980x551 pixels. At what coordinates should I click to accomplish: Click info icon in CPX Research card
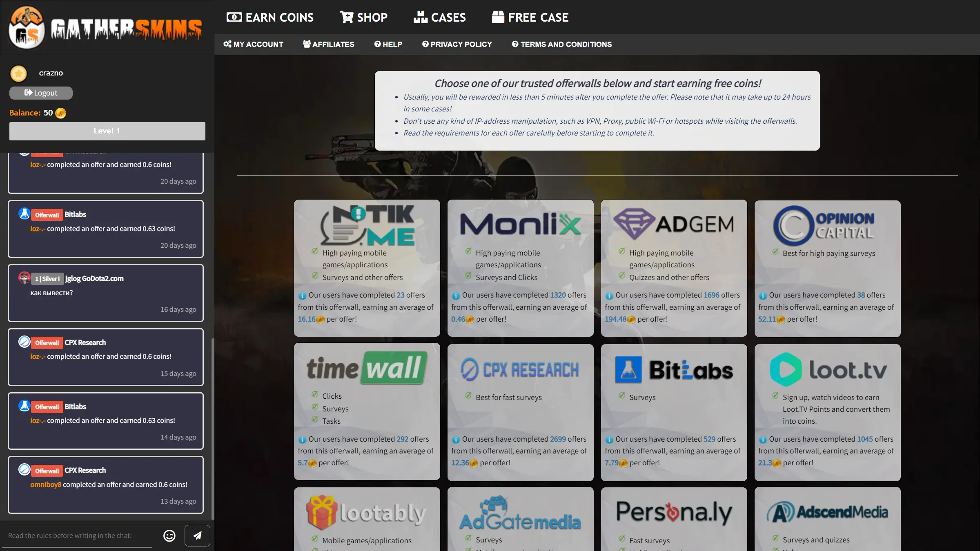456,440
